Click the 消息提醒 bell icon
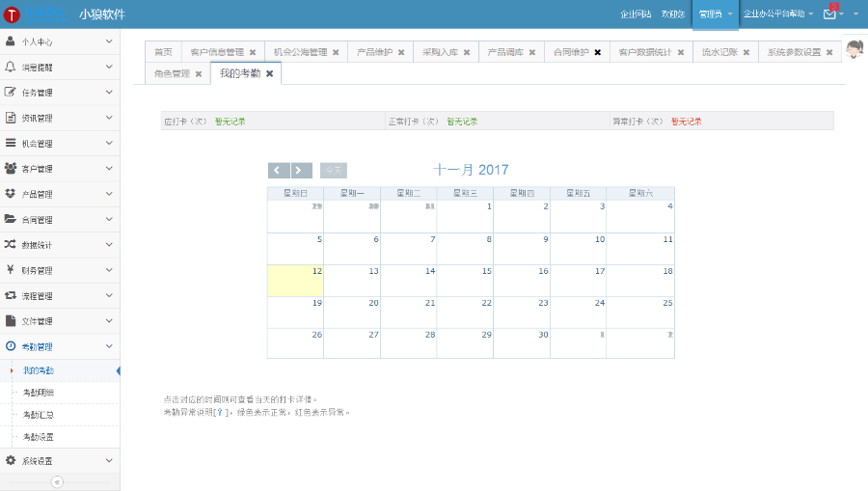868x491 pixels. [x=10, y=67]
